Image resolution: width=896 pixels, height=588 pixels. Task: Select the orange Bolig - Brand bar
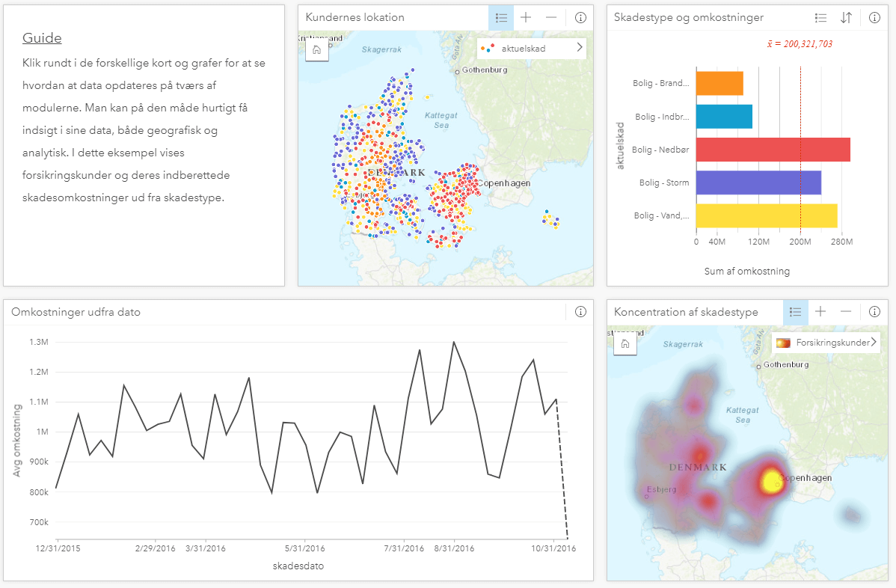tap(719, 84)
